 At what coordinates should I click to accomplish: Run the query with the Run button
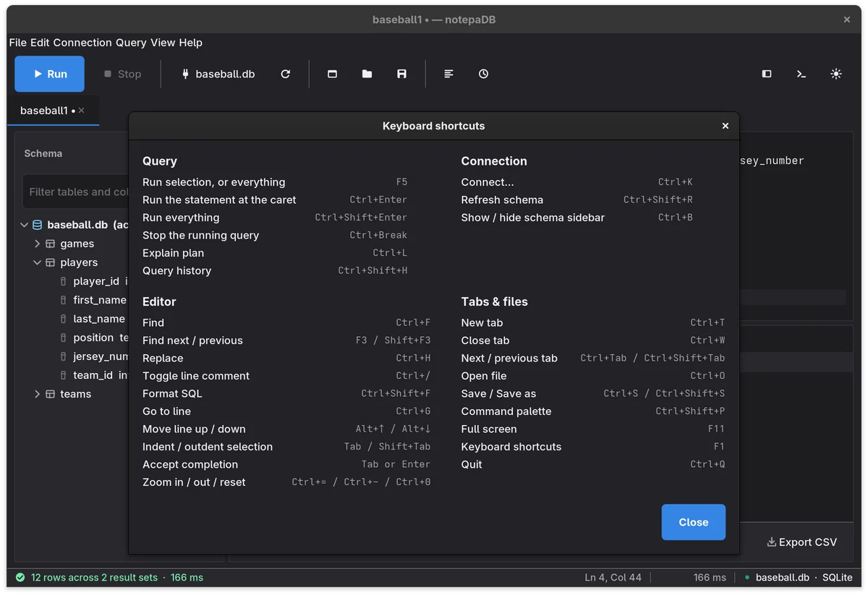[x=49, y=74]
